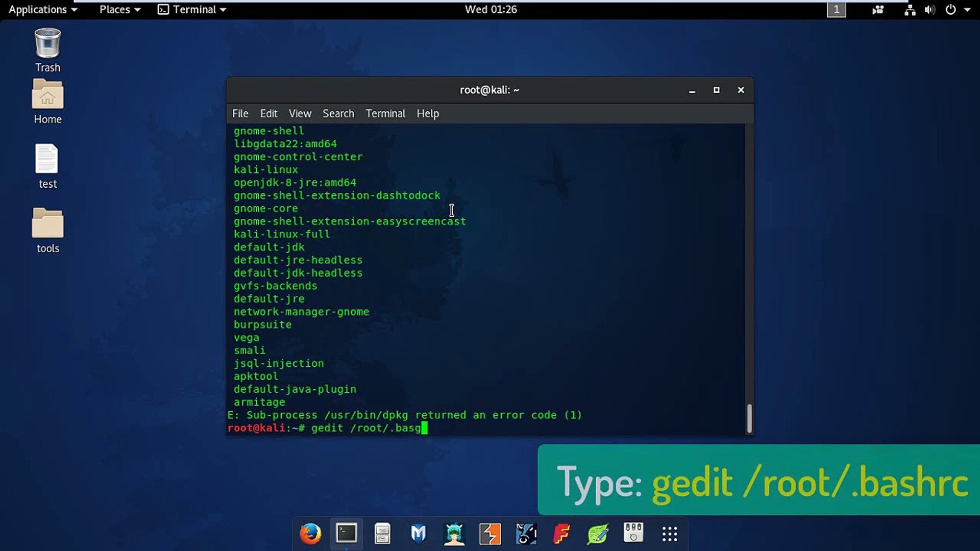Click the clock showing Wed 01:26

pyautogui.click(x=491, y=10)
